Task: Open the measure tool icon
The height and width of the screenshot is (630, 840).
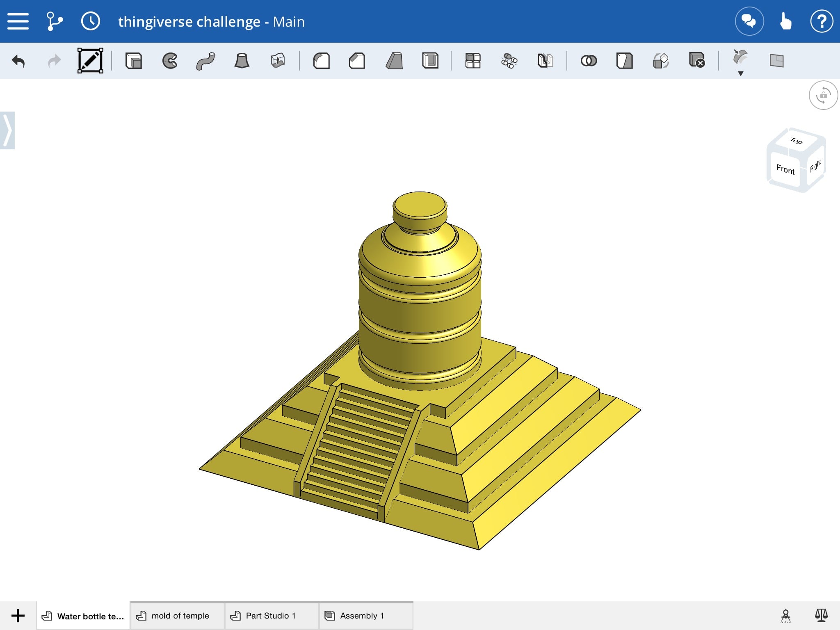Action: pos(785,615)
